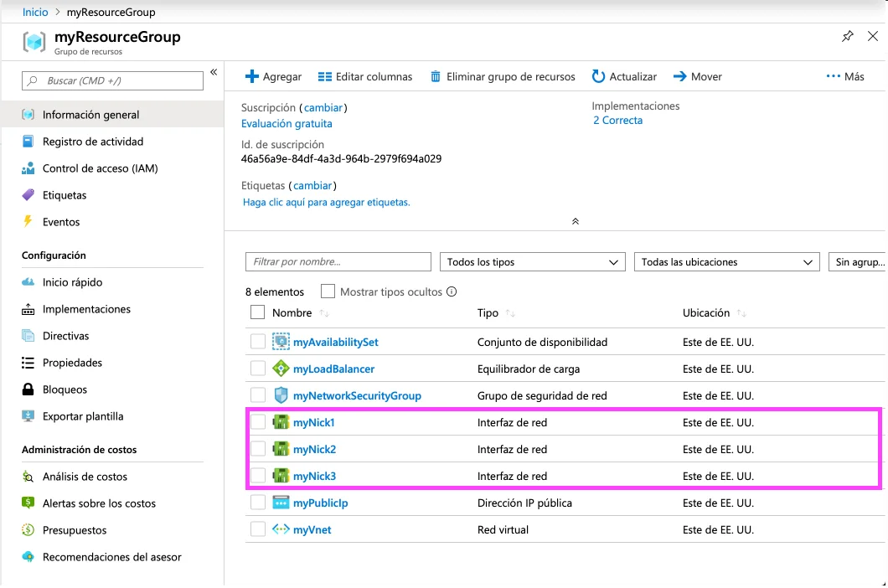Click the Bloqueos padlock icon
This screenshot has width=888, height=588.
28,389
